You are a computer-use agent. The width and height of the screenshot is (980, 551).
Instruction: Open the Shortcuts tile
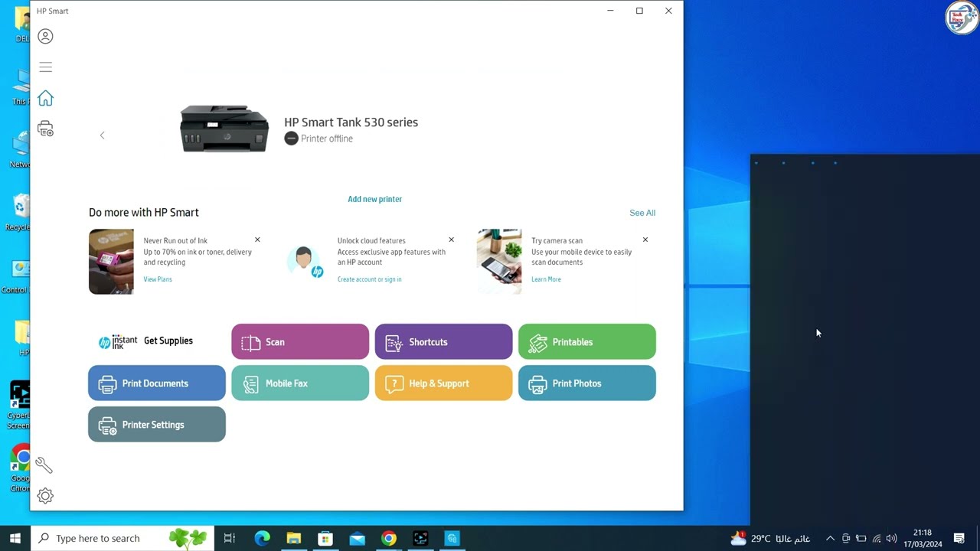443,341
